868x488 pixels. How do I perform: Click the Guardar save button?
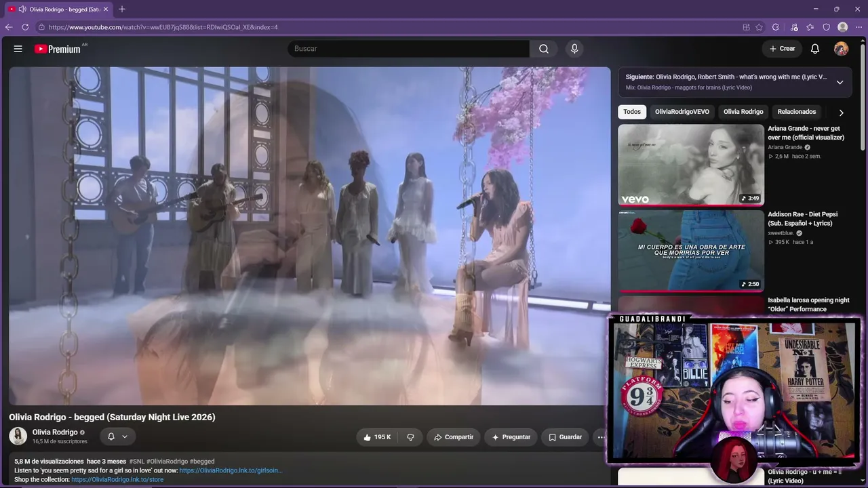(565, 437)
